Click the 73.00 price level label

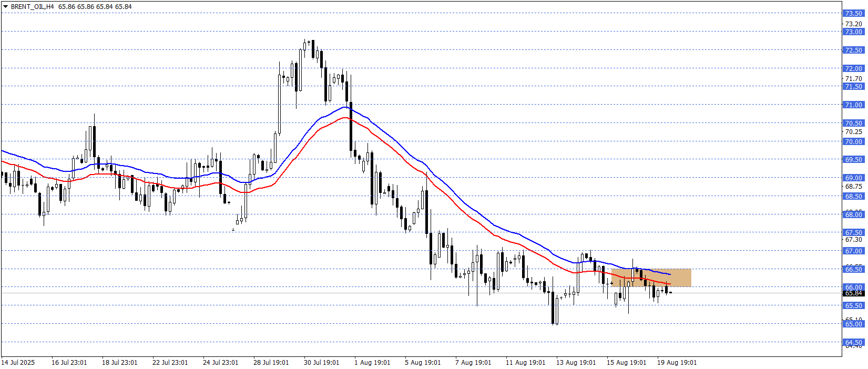pyautogui.click(x=854, y=32)
